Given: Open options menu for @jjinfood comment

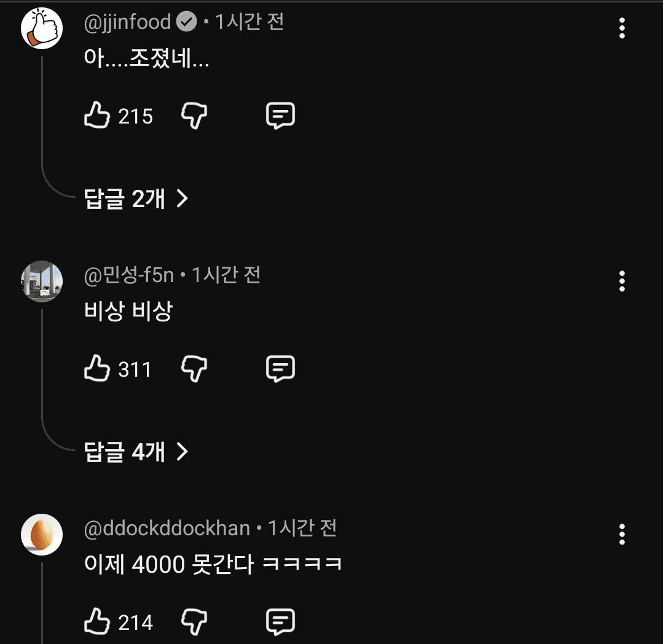Looking at the screenshot, I should pyautogui.click(x=622, y=28).
